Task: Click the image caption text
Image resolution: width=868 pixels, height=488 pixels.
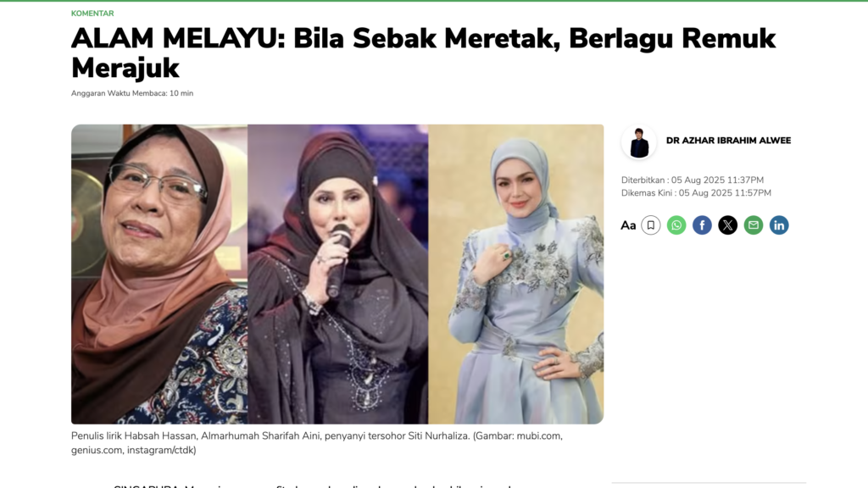Action: pos(317,443)
